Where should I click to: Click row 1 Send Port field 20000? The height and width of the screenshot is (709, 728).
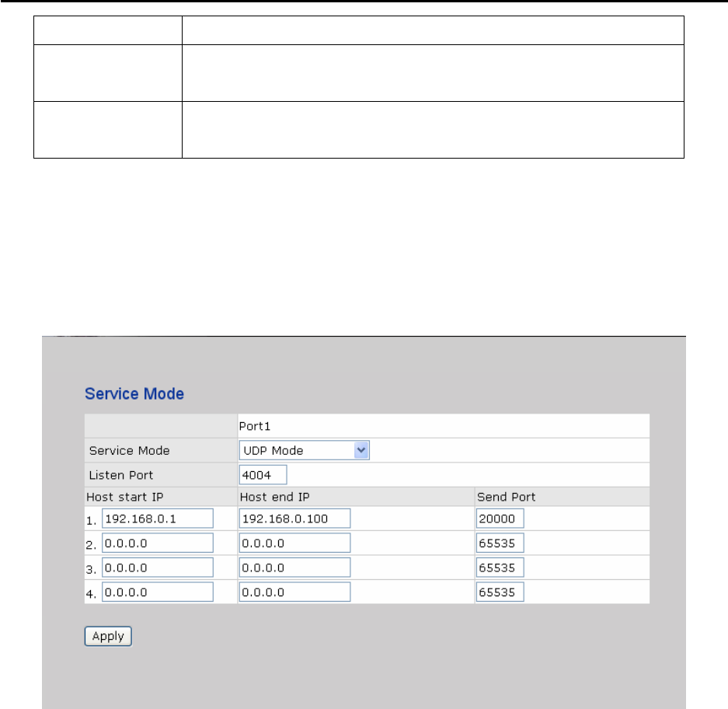point(500,519)
